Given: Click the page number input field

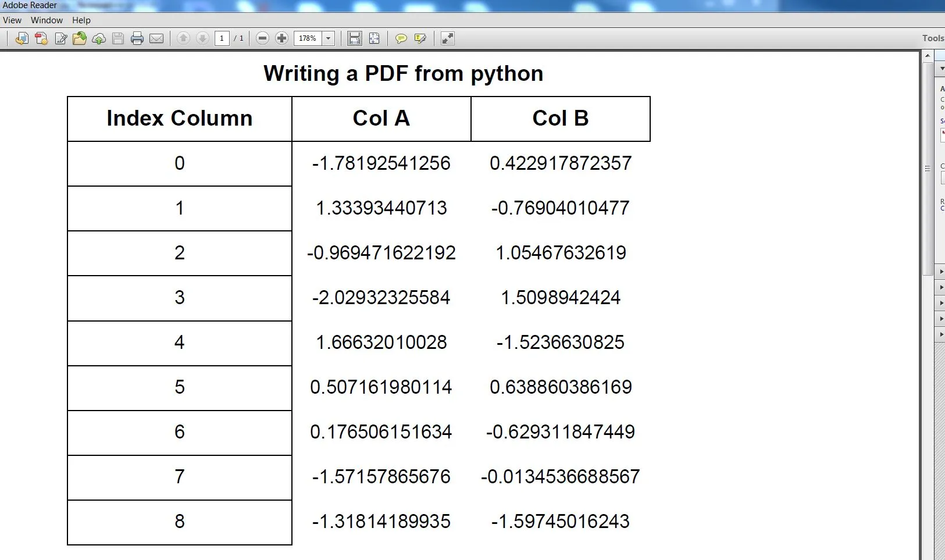Looking at the screenshot, I should [x=222, y=38].
